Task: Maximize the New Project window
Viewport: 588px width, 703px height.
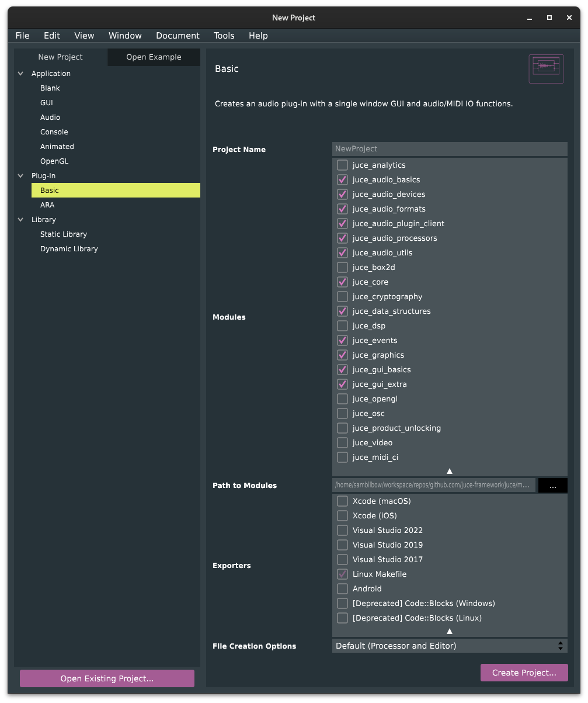Action: point(549,18)
